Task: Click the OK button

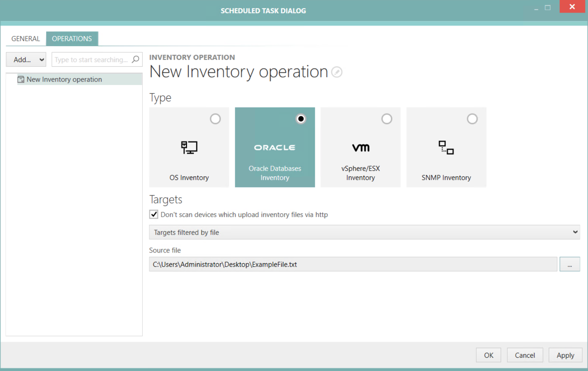Action: tap(489, 355)
